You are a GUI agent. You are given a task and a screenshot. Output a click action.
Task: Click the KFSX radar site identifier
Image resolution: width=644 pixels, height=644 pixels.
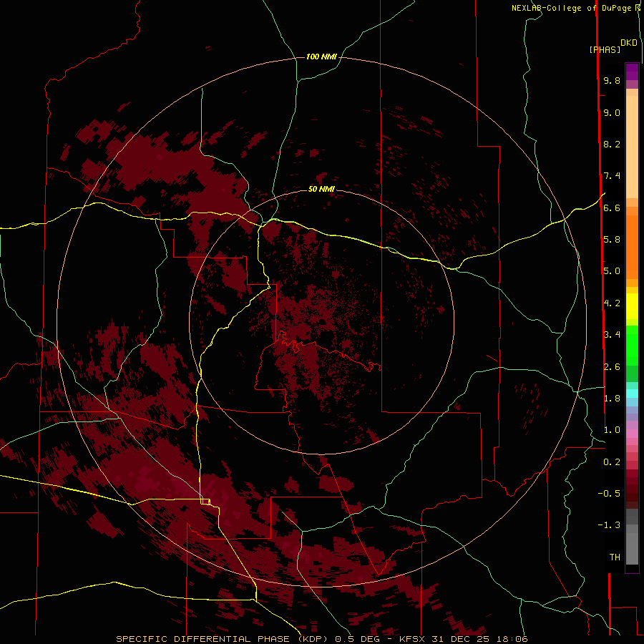pos(411,639)
